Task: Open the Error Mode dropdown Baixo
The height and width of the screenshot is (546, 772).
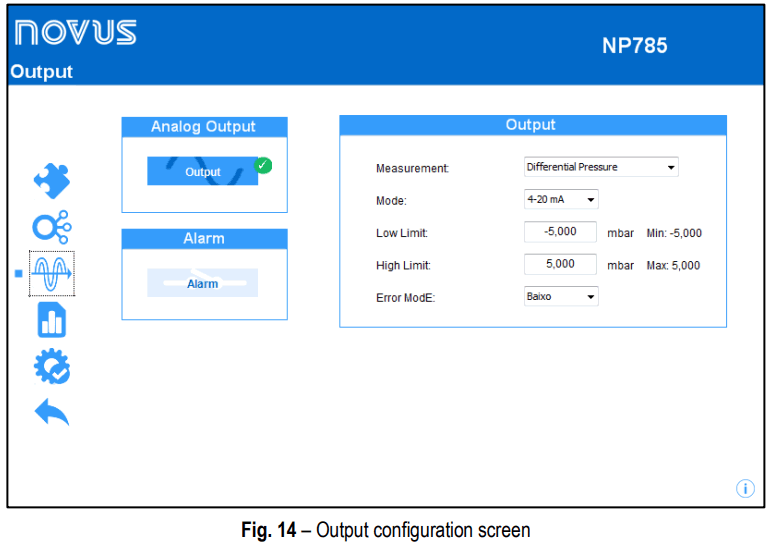Action: tap(561, 296)
